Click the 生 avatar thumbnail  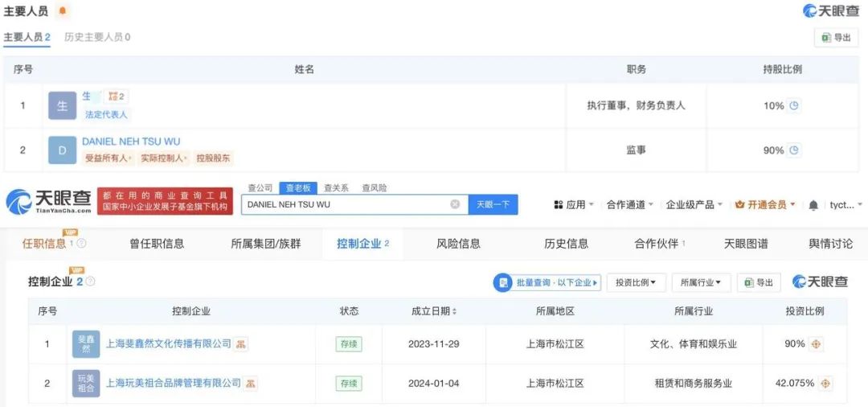pyautogui.click(x=62, y=105)
